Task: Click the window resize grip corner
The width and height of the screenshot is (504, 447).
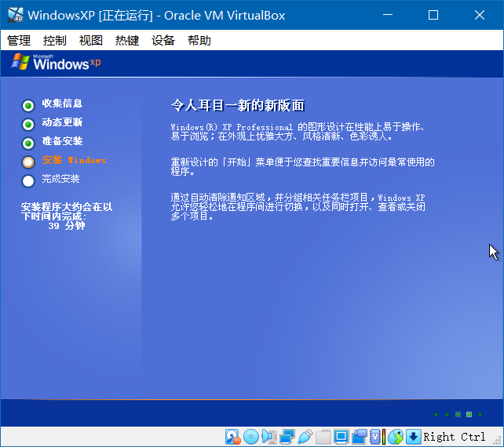Action: tap(497, 441)
